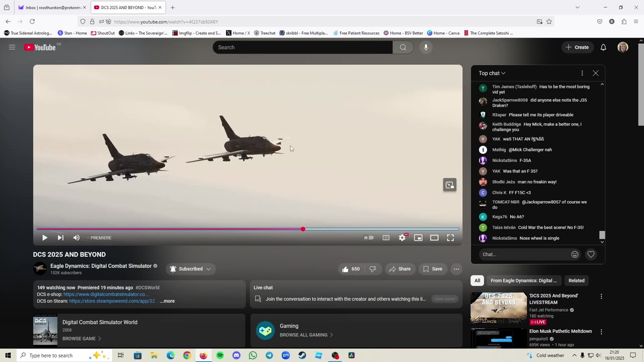Skip to next video

[x=60, y=238]
